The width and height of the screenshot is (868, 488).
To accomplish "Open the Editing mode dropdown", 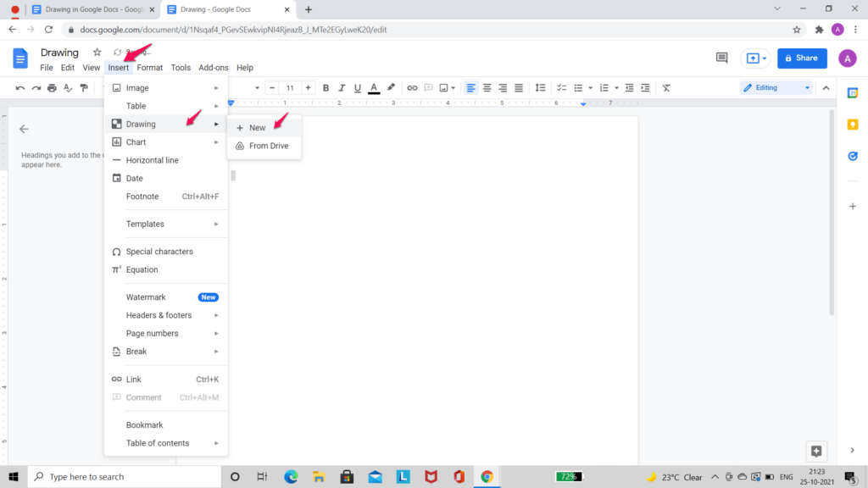I will [774, 87].
